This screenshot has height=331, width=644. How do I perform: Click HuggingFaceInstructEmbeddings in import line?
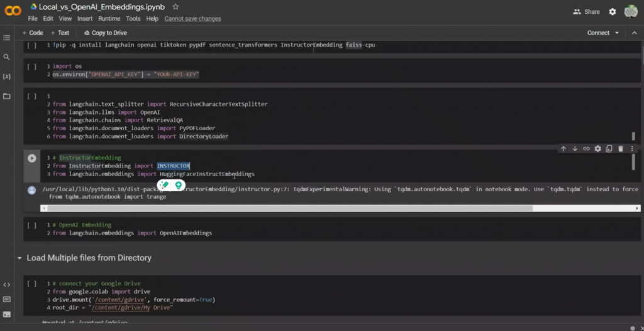tap(207, 174)
